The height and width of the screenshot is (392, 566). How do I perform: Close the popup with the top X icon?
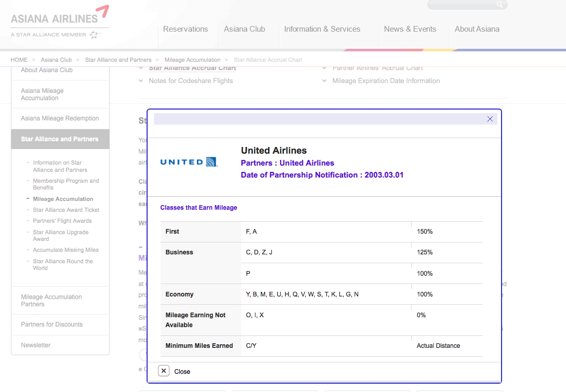(x=490, y=119)
